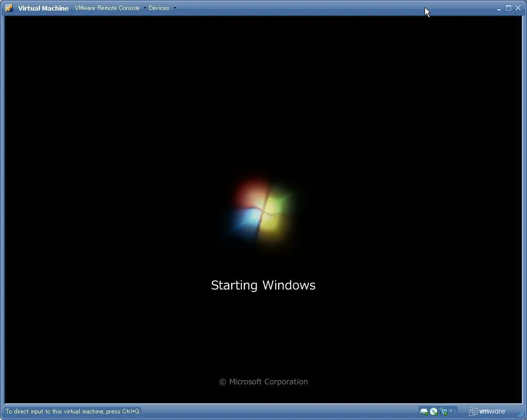Click the hard disk status icon
This screenshot has height=420, width=527.
(424, 411)
